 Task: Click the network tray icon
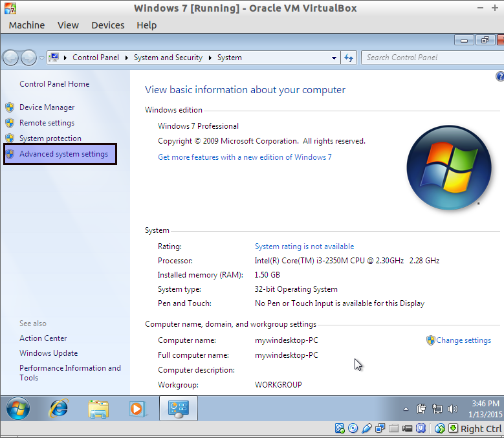(437, 409)
